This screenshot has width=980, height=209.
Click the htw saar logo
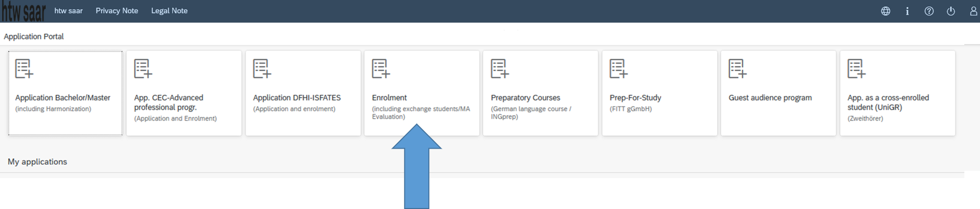pos(23,12)
